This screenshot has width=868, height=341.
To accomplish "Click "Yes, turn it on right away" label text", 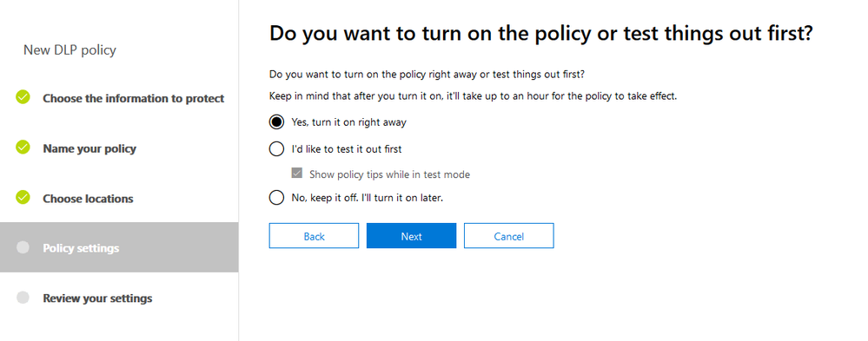I will 348,122.
